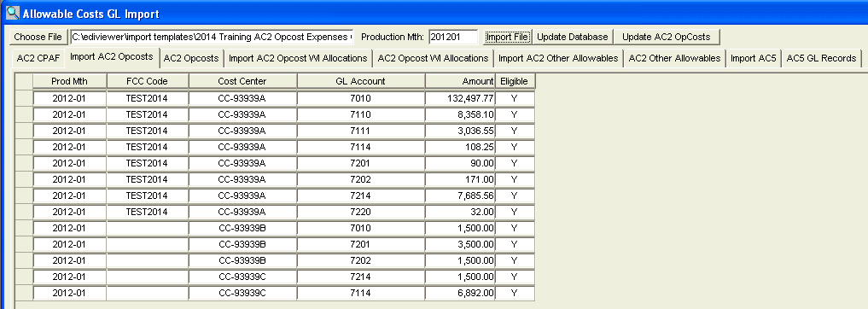This screenshot has width=868, height=309.
Task: Click the Import File button
Action: (507, 37)
